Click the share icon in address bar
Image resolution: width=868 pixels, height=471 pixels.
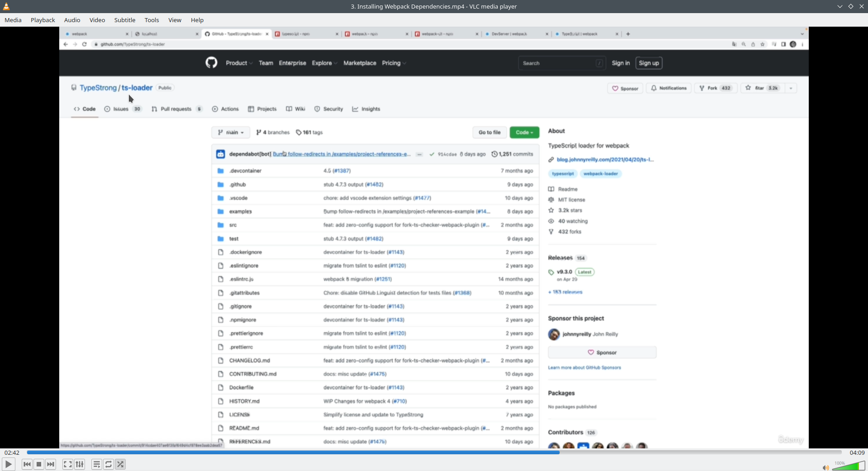[753, 44]
